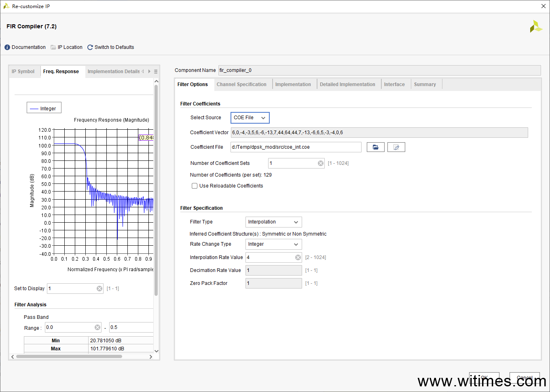The height and width of the screenshot is (392, 550).
Task: Click the left panel horizontal scrollbar
Action: [69, 356]
